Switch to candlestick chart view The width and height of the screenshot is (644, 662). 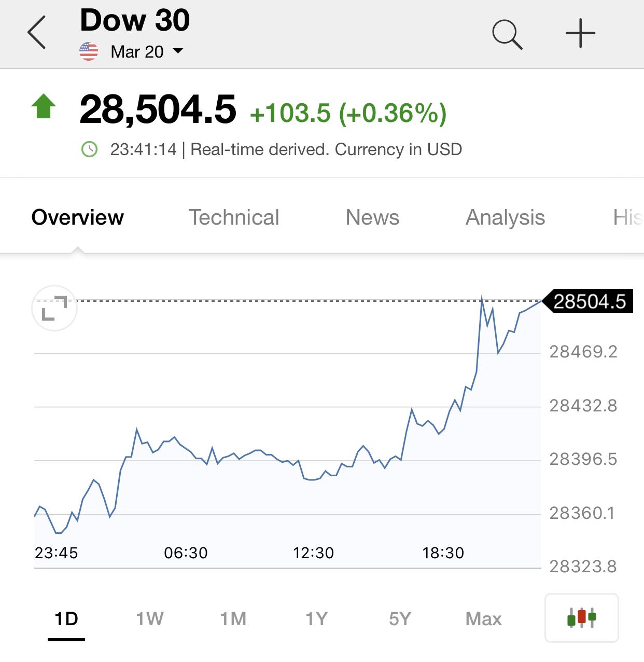[581, 617]
